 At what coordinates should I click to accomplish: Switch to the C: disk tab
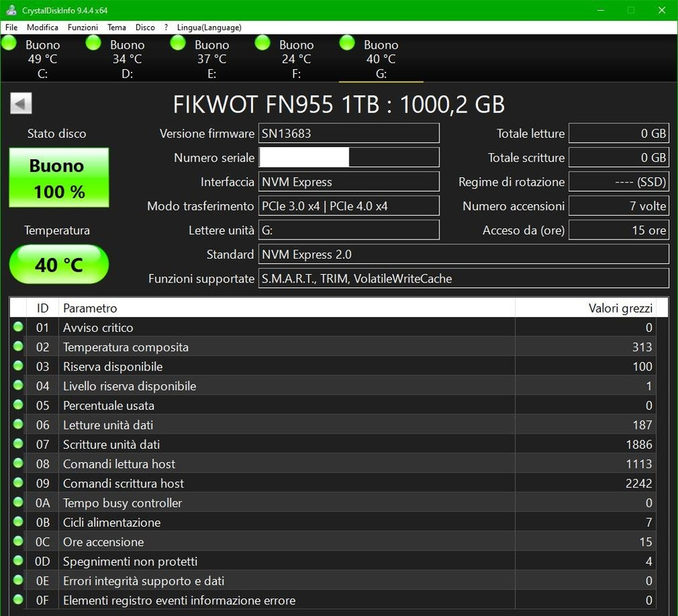(42, 59)
